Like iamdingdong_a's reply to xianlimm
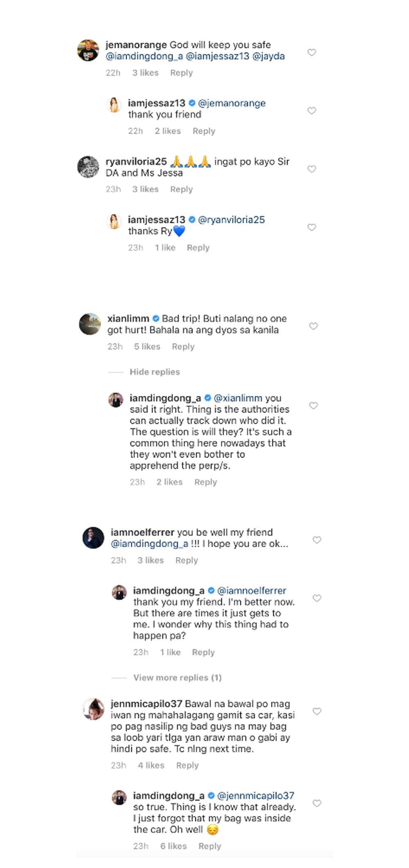 (313, 406)
